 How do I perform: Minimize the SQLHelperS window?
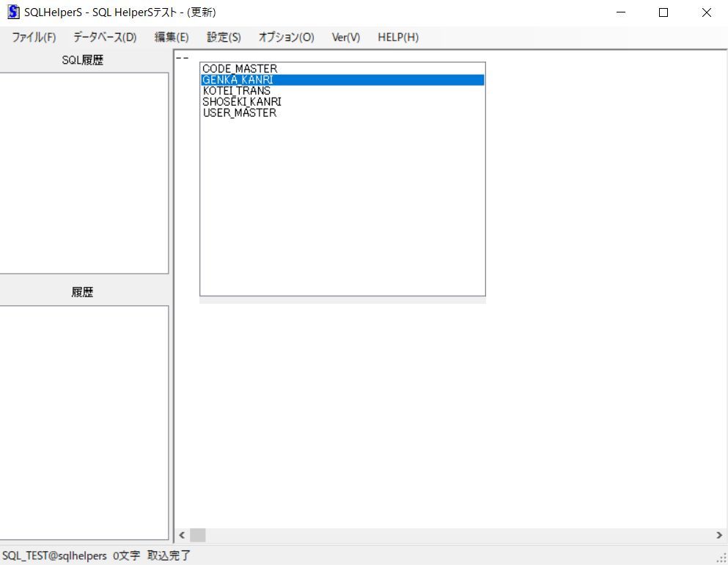[x=621, y=12]
